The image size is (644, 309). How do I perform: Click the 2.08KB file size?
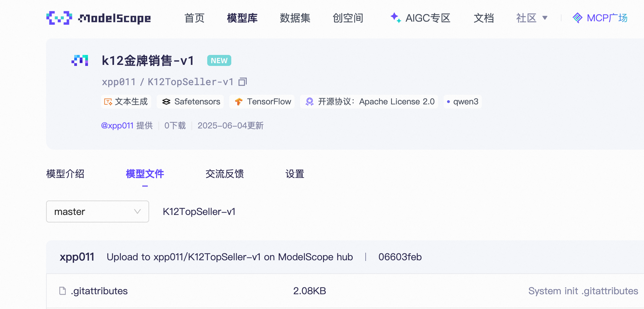pyautogui.click(x=310, y=291)
